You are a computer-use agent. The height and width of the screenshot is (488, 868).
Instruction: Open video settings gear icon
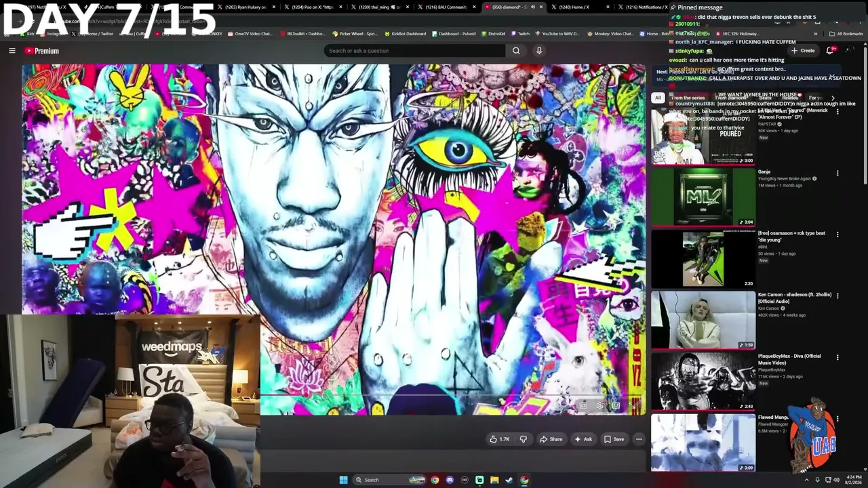(599, 405)
